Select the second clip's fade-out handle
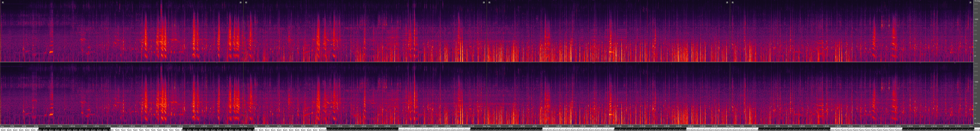This screenshot has width=980, height=131. 484,2
